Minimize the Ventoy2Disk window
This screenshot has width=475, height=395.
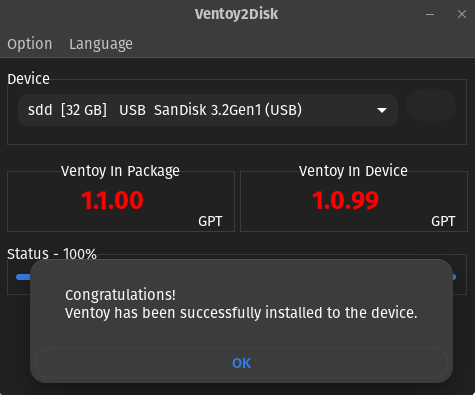click(x=430, y=14)
